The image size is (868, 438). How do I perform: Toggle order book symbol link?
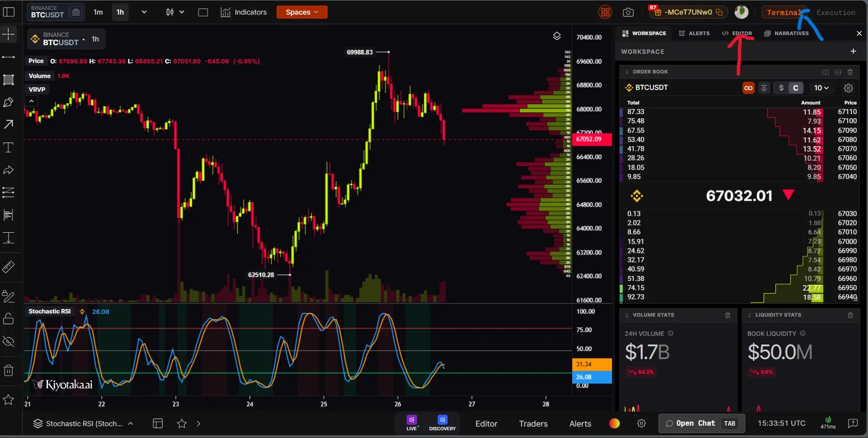tap(748, 88)
